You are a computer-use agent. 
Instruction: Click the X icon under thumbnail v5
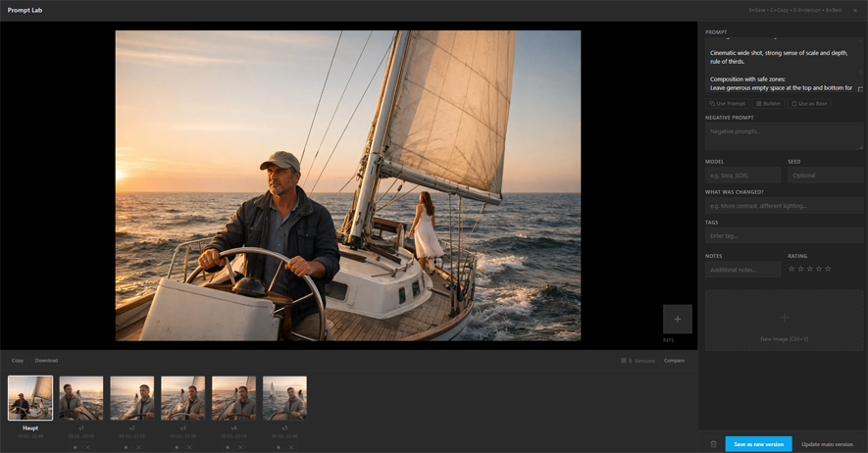point(291,447)
